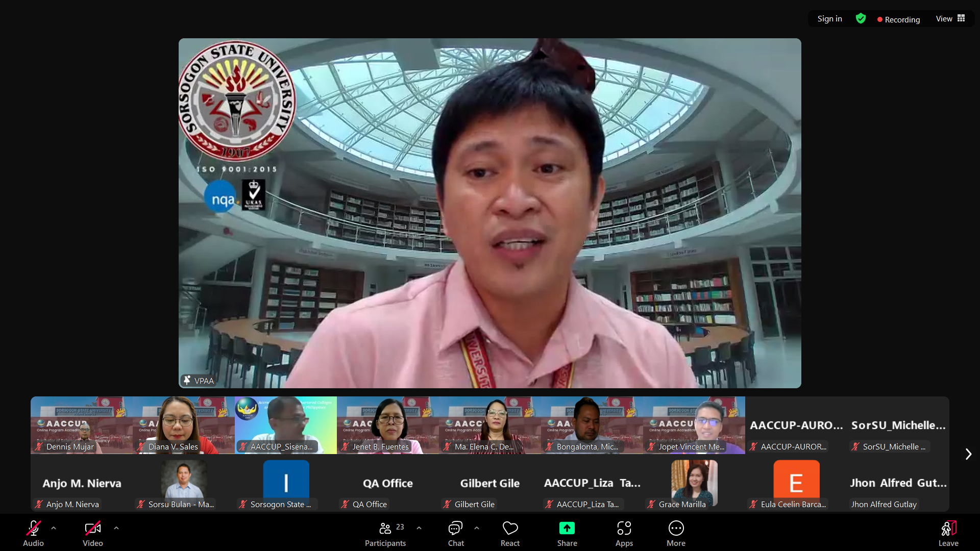
Task: Click the green Share screen icon
Action: (567, 528)
